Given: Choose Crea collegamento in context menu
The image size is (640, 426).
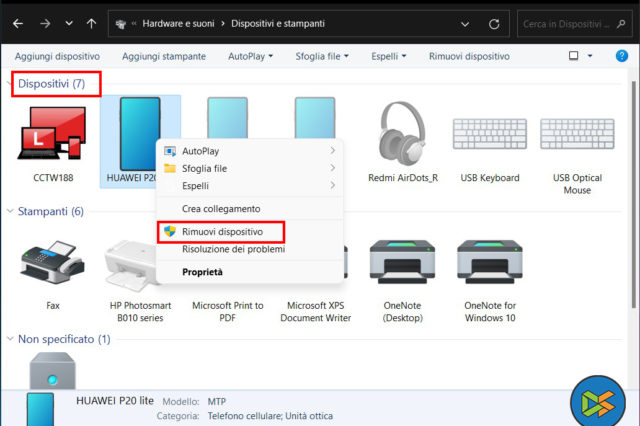Looking at the screenshot, I should 250,209.
